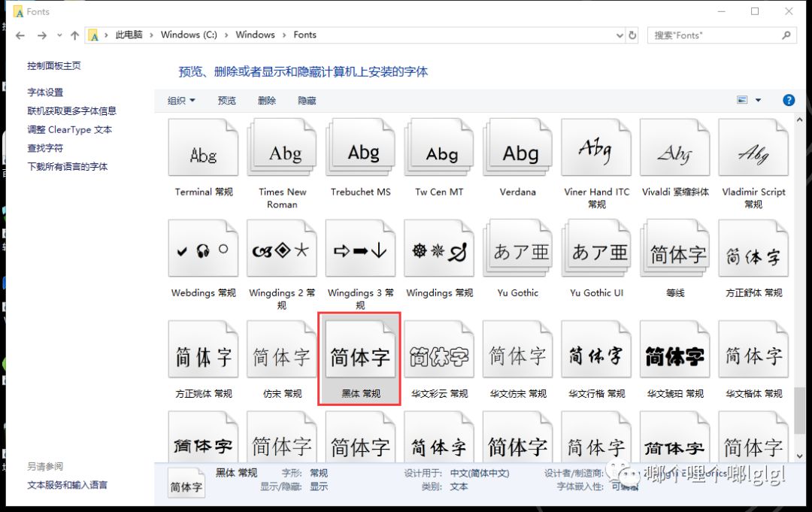Click the vertical scrollbar thumb
This screenshot has width=812, height=512.
click(799, 410)
